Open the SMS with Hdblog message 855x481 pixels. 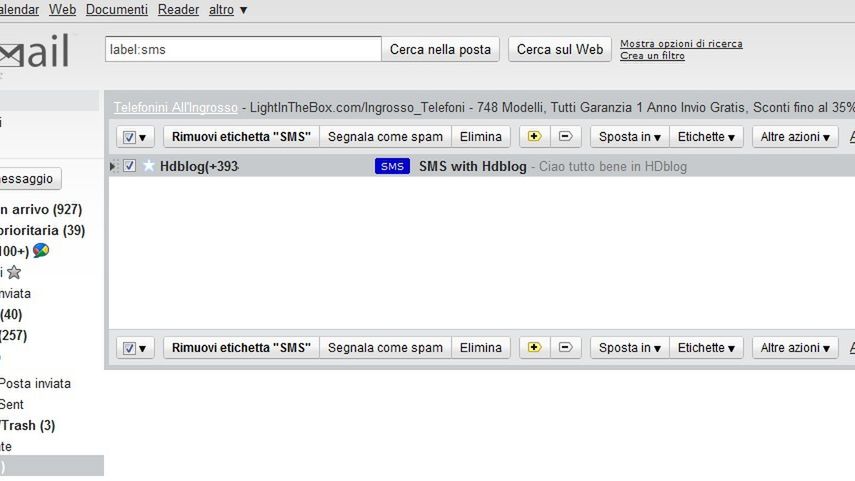472,166
